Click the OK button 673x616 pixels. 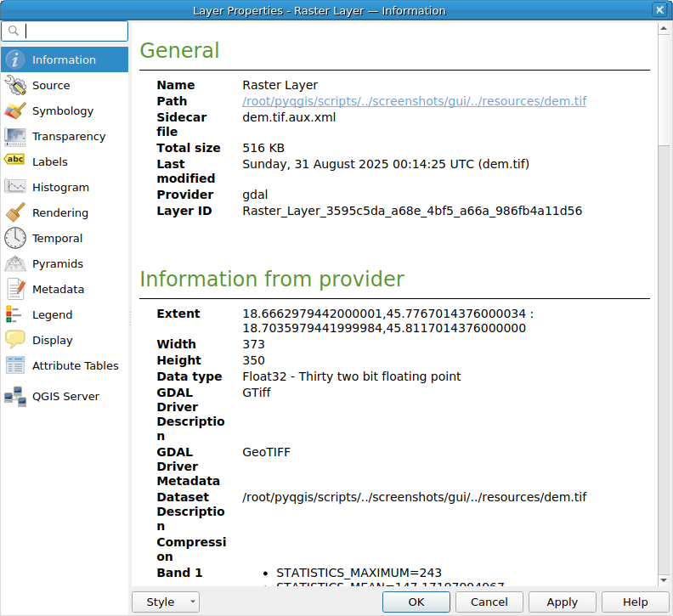tap(416, 602)
